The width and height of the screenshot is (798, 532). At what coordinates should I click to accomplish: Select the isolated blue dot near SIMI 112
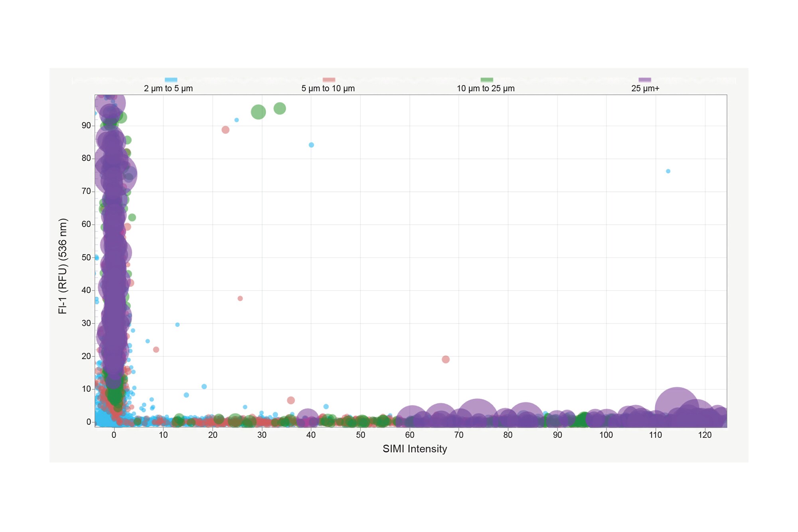[x=668, y=171]
